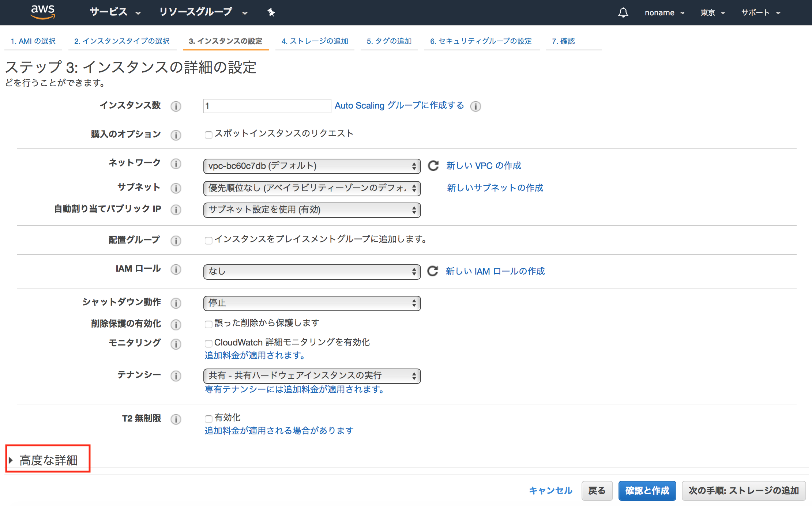The width and height of the screenshot is (812, 506).
Task: Show info for モニタリング
Action: [176, 344]
